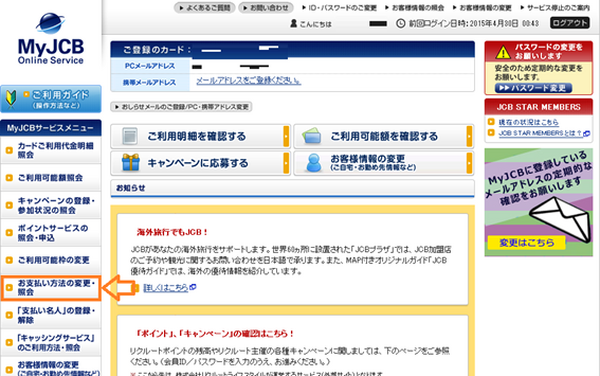
Task: Click the MyJCBサービスメニュー header
Action: pos(51,128)
